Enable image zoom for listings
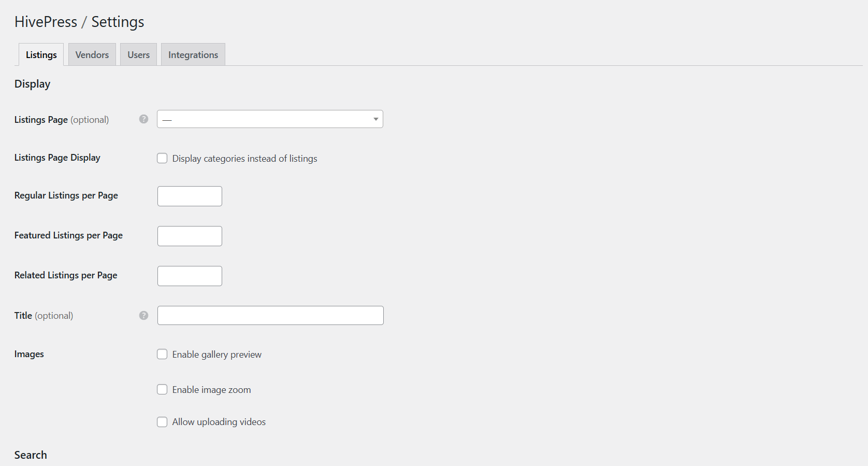The image size is (868, 466). tap(162, 389)
